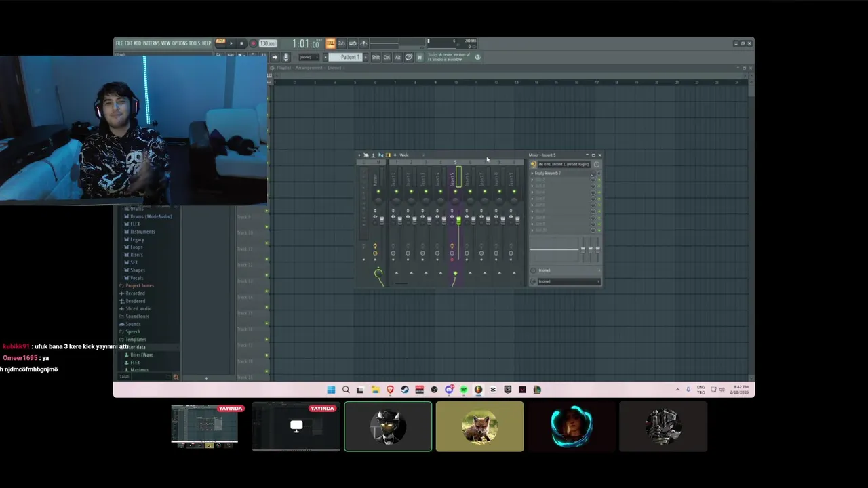The height and width of the screenshot is (488, 868).
Task: Click the microphone icon in the toolbar
Action: 286,57
